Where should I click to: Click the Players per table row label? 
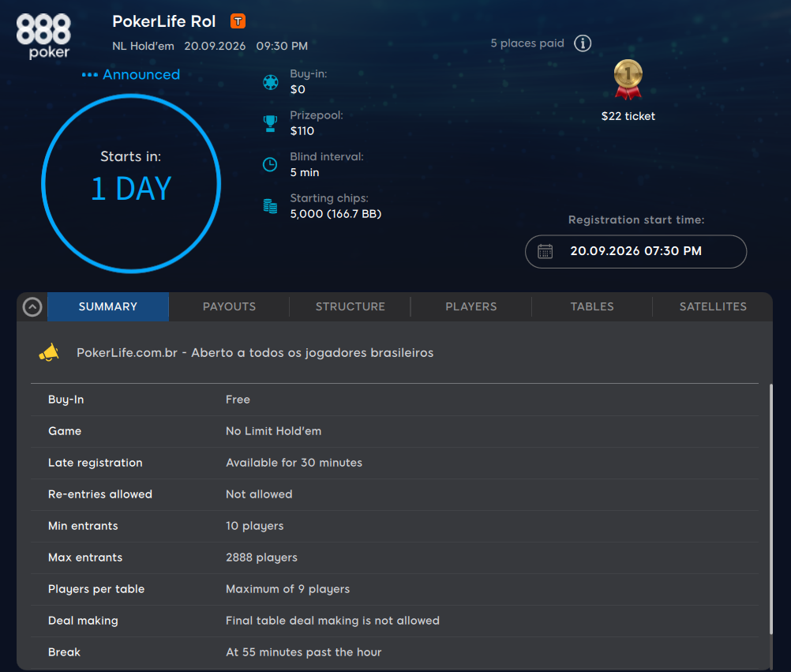tap(96, 589)
